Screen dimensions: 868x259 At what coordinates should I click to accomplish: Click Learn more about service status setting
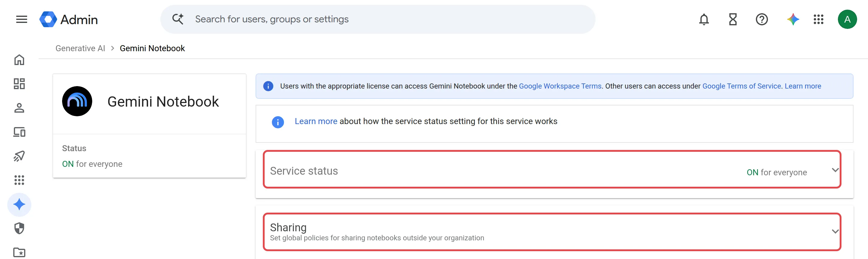pos(316,121)
